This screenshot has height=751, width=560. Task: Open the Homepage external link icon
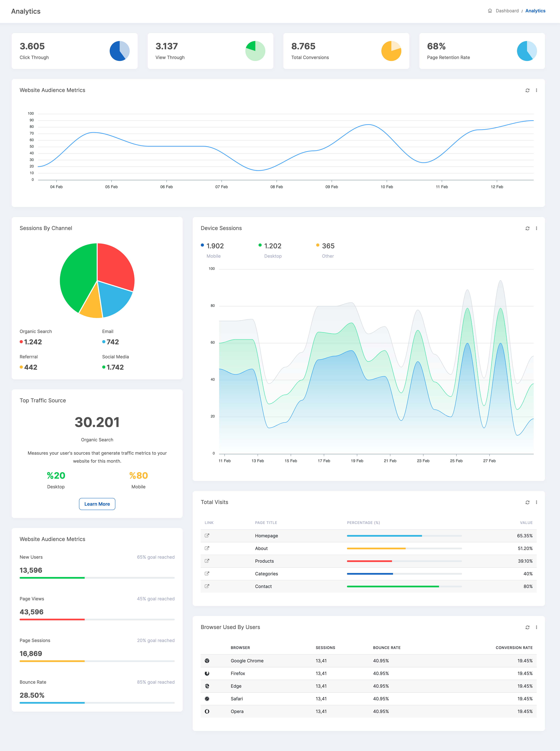[207, 535]
